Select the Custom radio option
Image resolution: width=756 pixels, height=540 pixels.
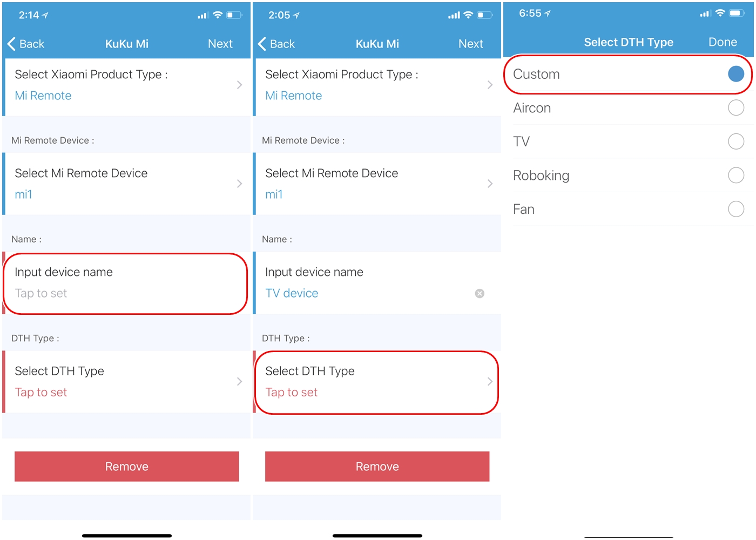(736, 74)
